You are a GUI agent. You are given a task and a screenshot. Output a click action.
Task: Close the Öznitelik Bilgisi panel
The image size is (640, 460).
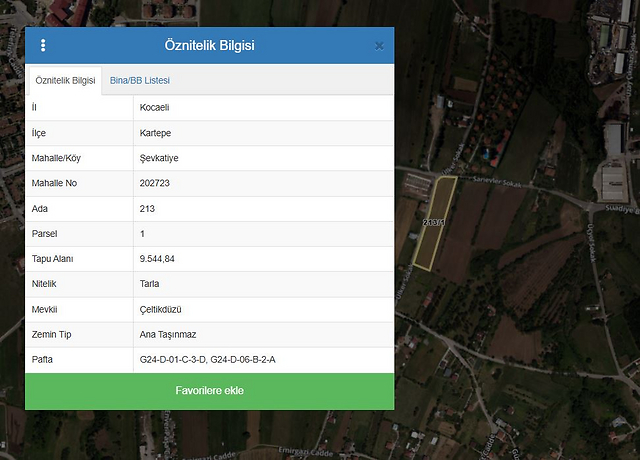[378, 46]
